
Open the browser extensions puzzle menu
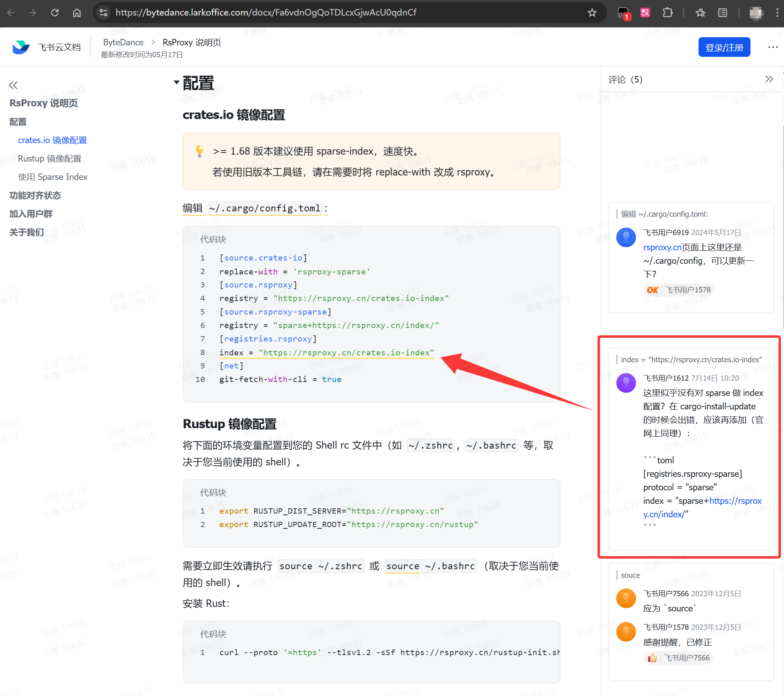point(667,13)
